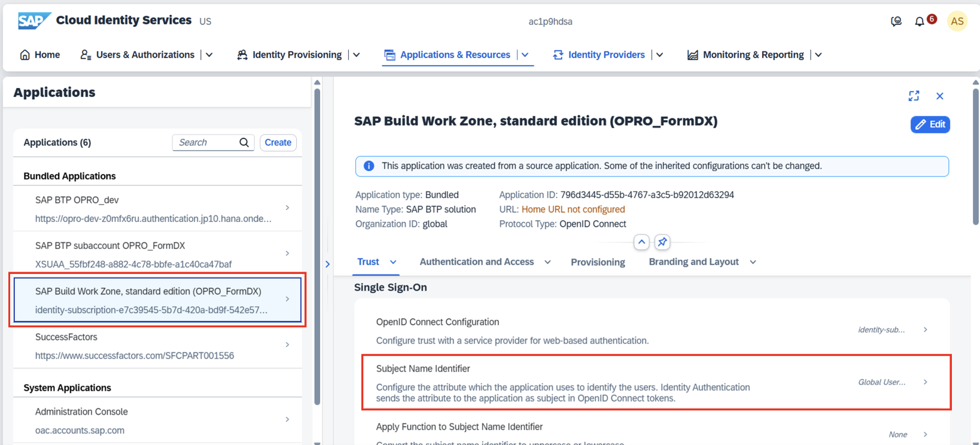Open the Subject Name Identifier setting

point(656,383)
